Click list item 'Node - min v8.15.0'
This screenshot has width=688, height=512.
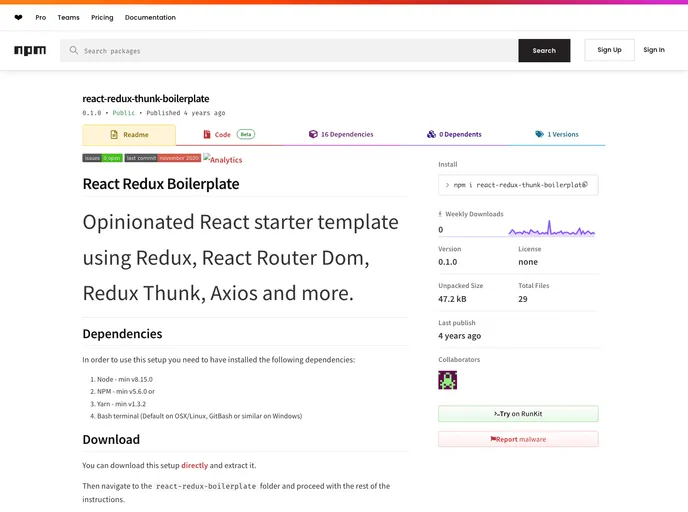tap(125, 379)
